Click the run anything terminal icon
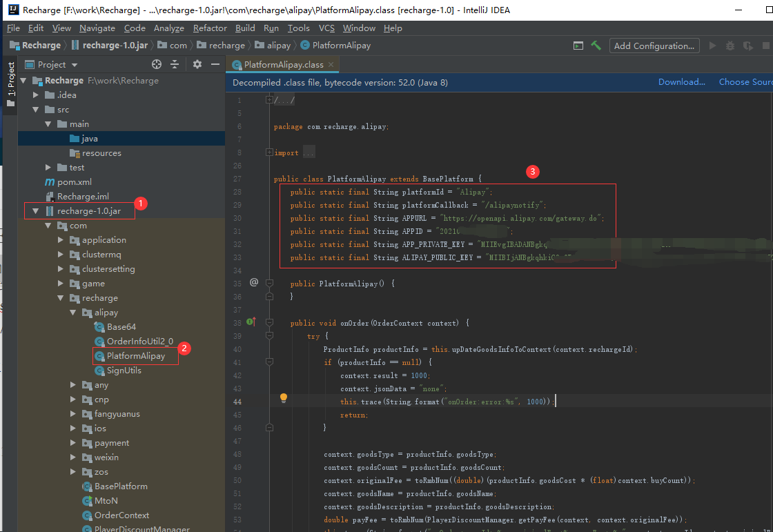This screenshot has width=773, height=532. pyautogui.click(x=578, y=46)
